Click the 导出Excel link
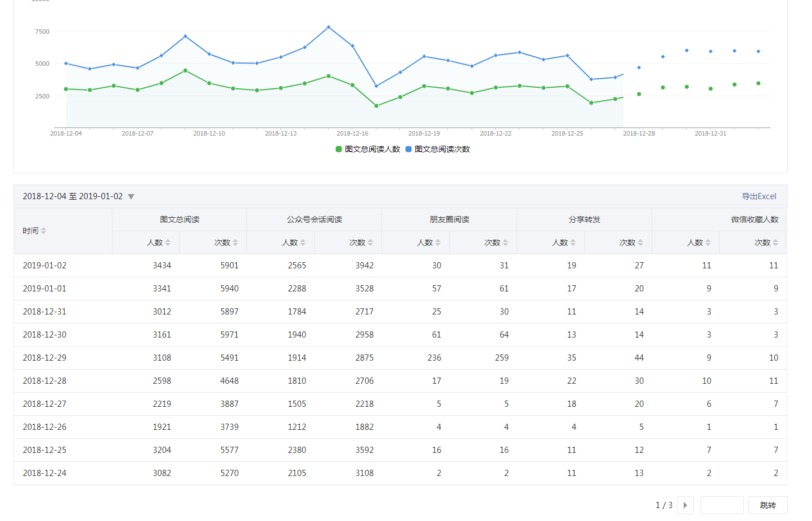Screen dimensions: 812x521 759,196
